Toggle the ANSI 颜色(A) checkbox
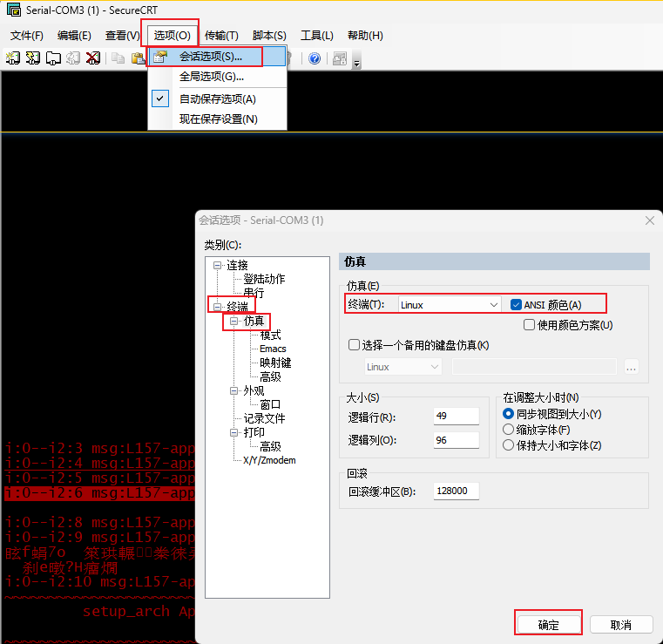The width and height of the screenshot is (663, 644). click(x=516, y=304)
